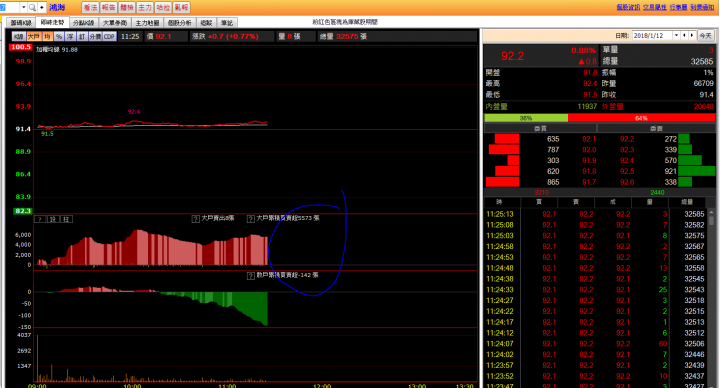Click the 體檢 toolbar button
Image resolution: width=720 pixels, height=388 pixels.
click(126, 7)
